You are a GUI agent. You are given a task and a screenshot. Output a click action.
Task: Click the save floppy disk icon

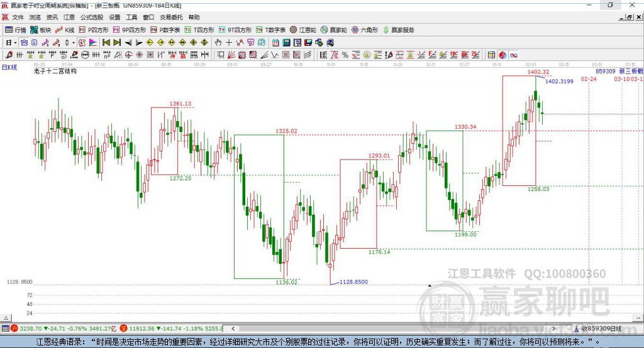click(x=308, y=43)
